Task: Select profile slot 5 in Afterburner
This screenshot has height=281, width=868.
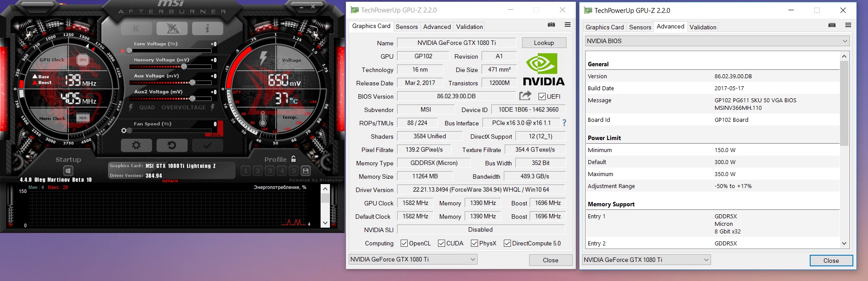Action: tap(293, 171)
